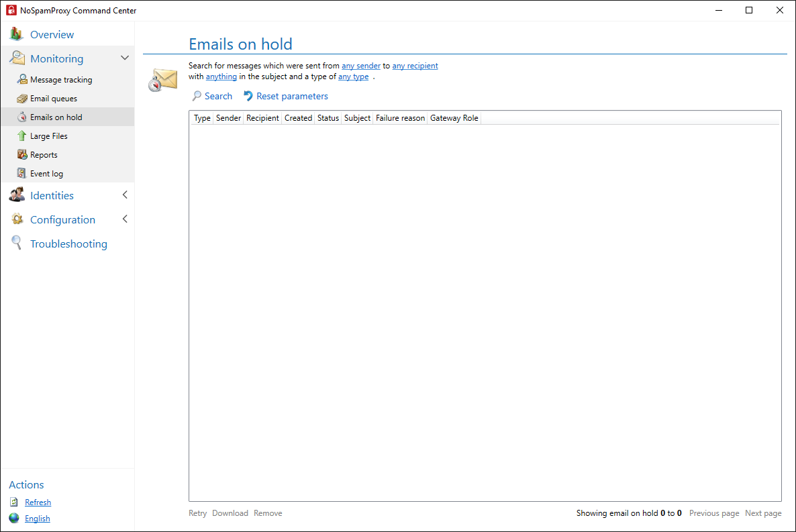Change the 'any type' filter
This screenshot has height=532, width=796.
pyautogui.click(x=353, y=76)
